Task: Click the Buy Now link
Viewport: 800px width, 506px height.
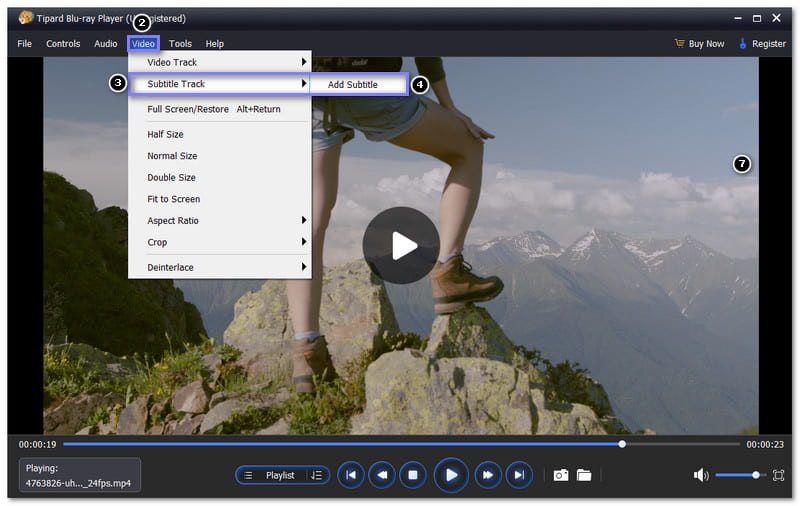Action: 706,44
